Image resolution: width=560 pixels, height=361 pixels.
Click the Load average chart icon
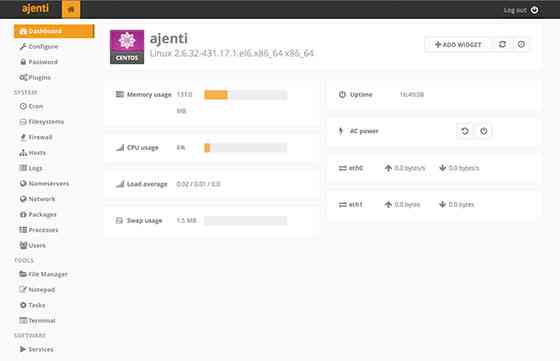point(120,184)
